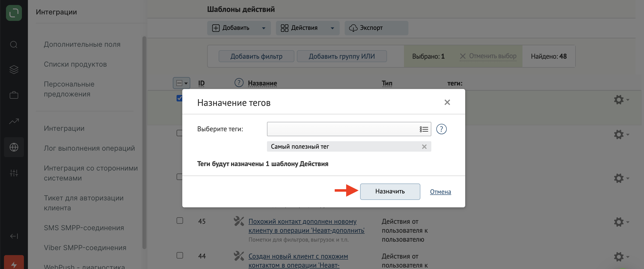
Task: Open 'Viber SMPP-соединения' menu item
Action: click(x=85, y=248)
